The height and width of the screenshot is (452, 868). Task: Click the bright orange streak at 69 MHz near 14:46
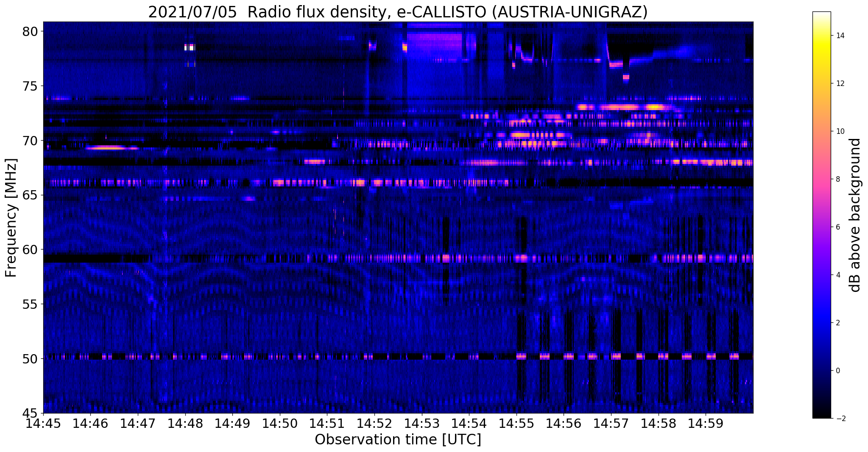pos(111,148)
